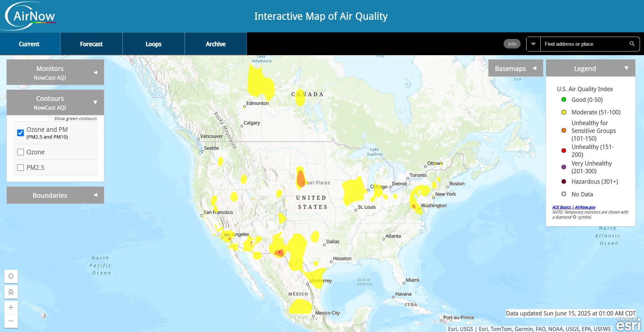Click the orange Sensitive Groups legend dot
The image size is (644, 332).
[x=564, y=131]
